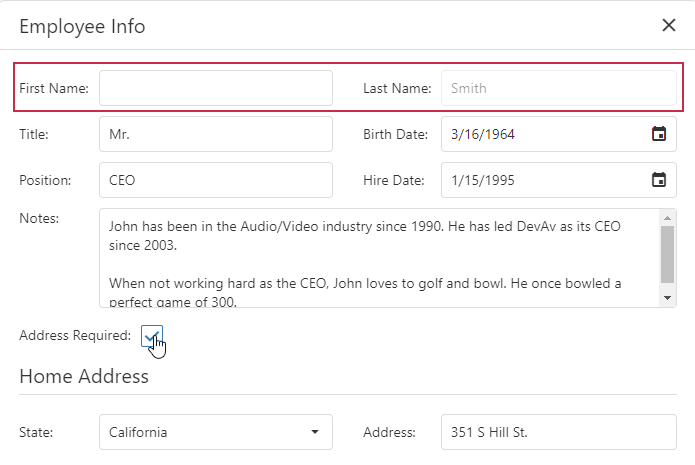The image size is (695, 465).
Task: Expand the State dropdown arrow
Action: (x=315, y=433)
